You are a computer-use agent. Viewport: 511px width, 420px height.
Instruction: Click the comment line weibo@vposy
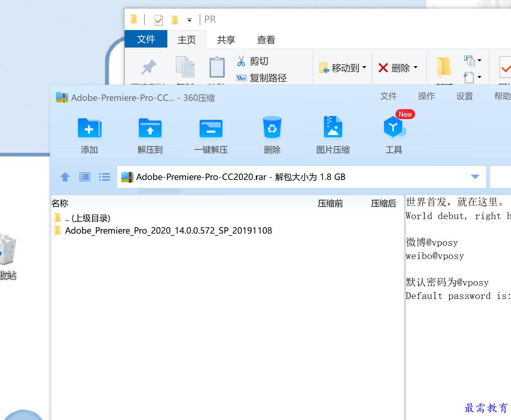click(435, 256)
